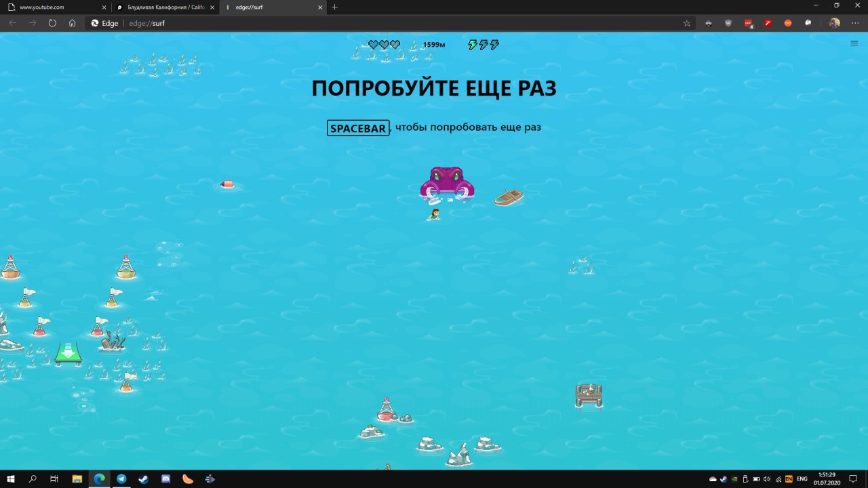Click the green speed boost ramp
The width and height of the screenshot is (868, 488).
pos(68,353)
